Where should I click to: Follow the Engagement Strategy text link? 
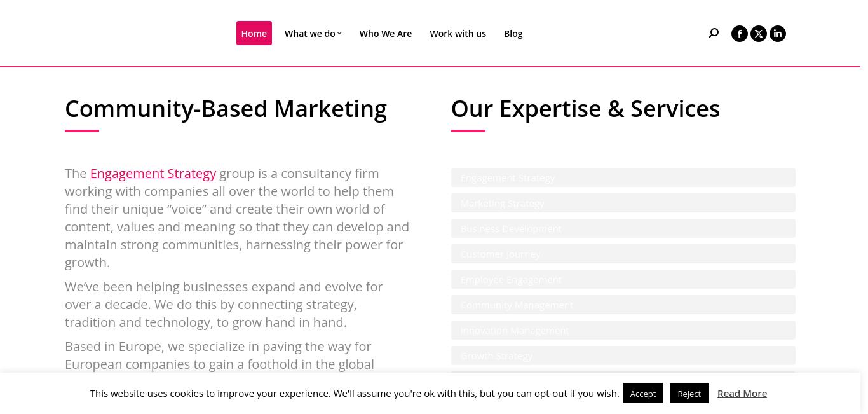coord(153,174)
